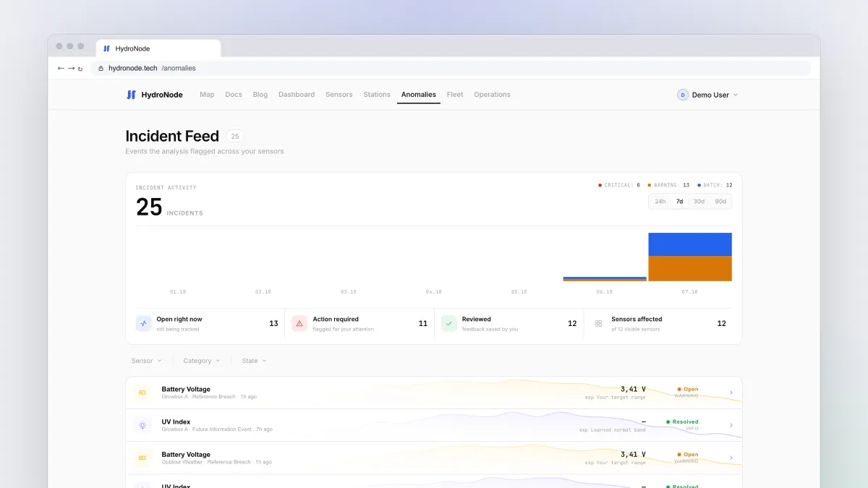Viewport: 868px width, 488px height.
Task: Select the 24h time range
Action: click(660, 202)
